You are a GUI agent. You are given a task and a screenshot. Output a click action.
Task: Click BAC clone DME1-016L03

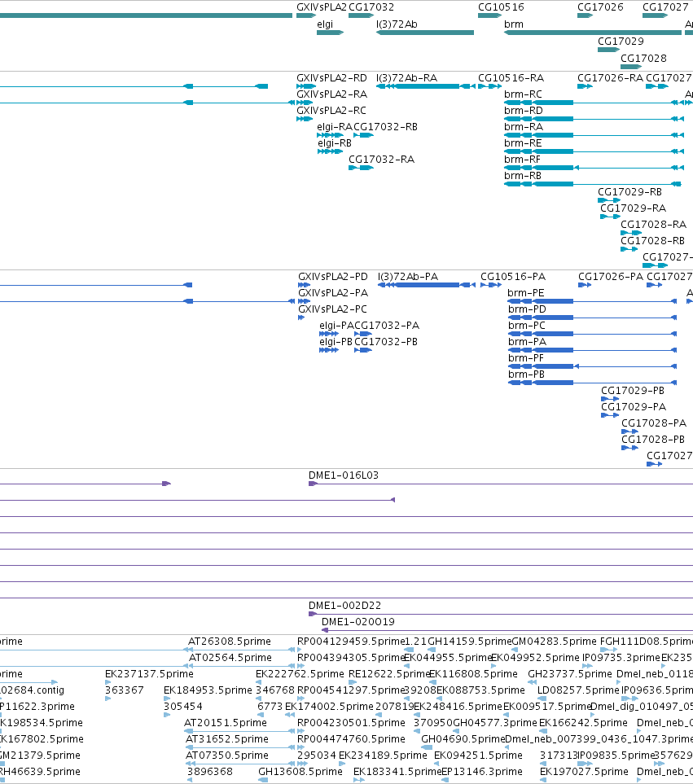point(344,475)
